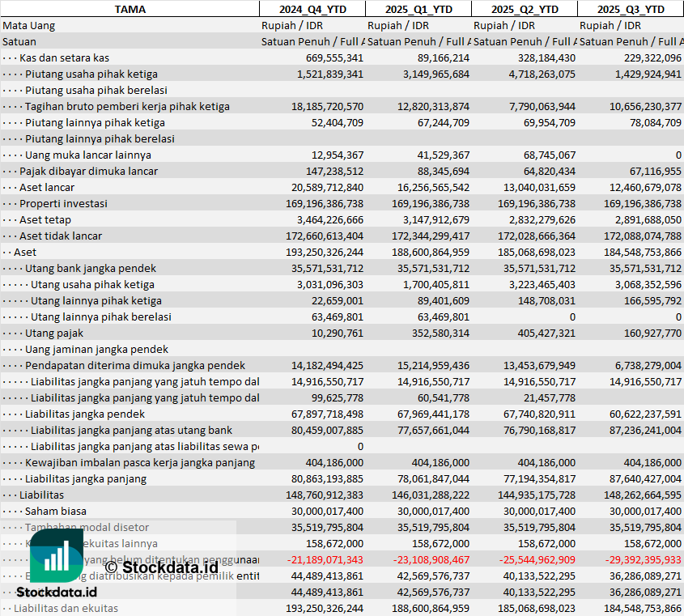684x616 pixels.
Task: Click the Mata Uang row label
Action: (29, 25)
